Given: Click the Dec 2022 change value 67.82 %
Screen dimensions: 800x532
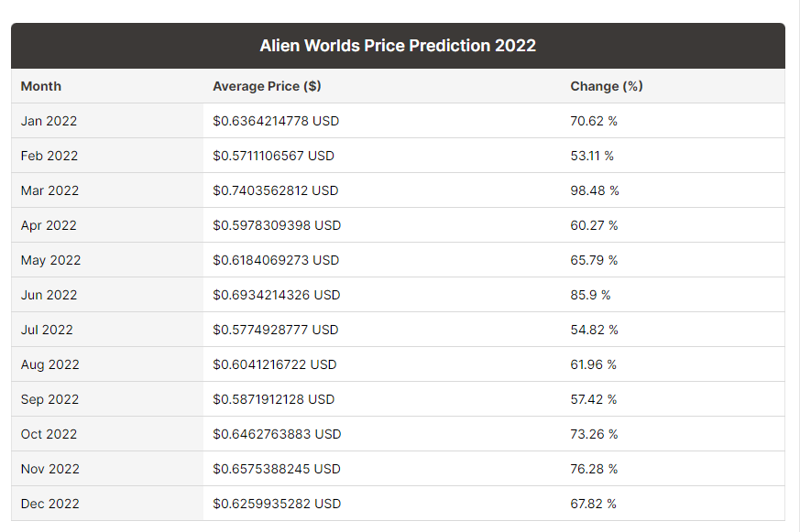Looking at the screenshot, I should pos(594,504).
